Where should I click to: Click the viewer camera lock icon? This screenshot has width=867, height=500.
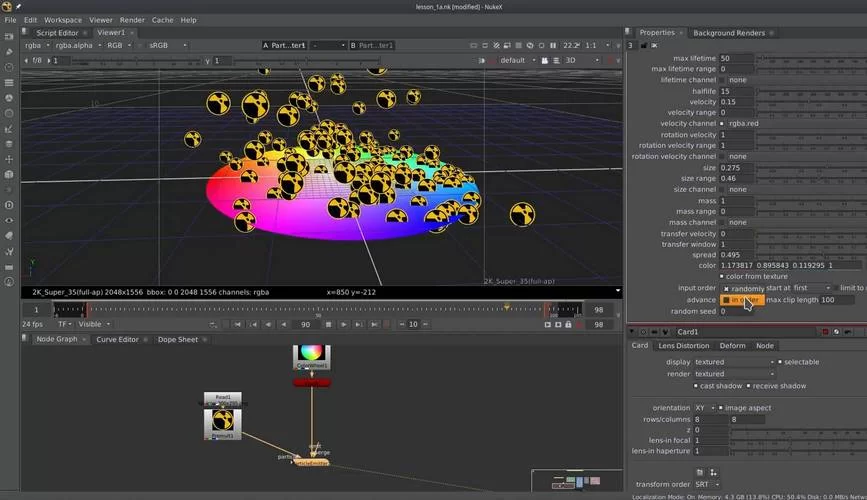[x=545, y=60]
